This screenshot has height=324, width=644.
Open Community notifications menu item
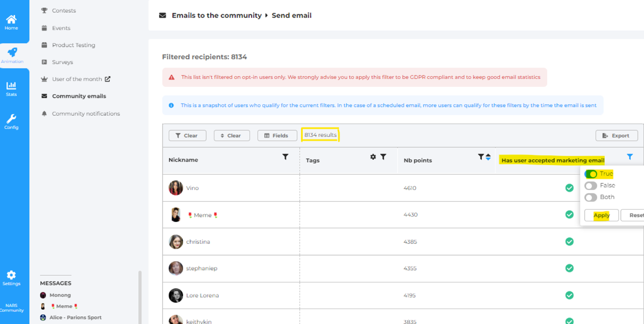(86, 114)
